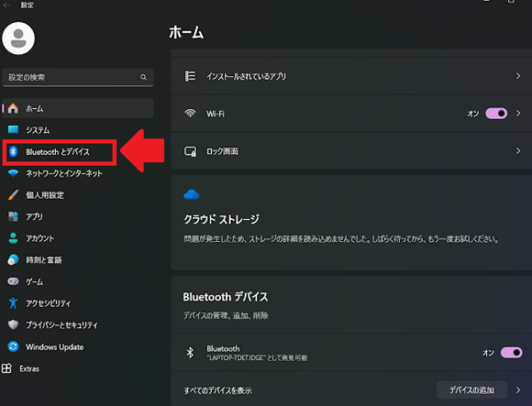Open インストールされているアプリ row
This screenshot has width=532, height=406.
point(351,76)
